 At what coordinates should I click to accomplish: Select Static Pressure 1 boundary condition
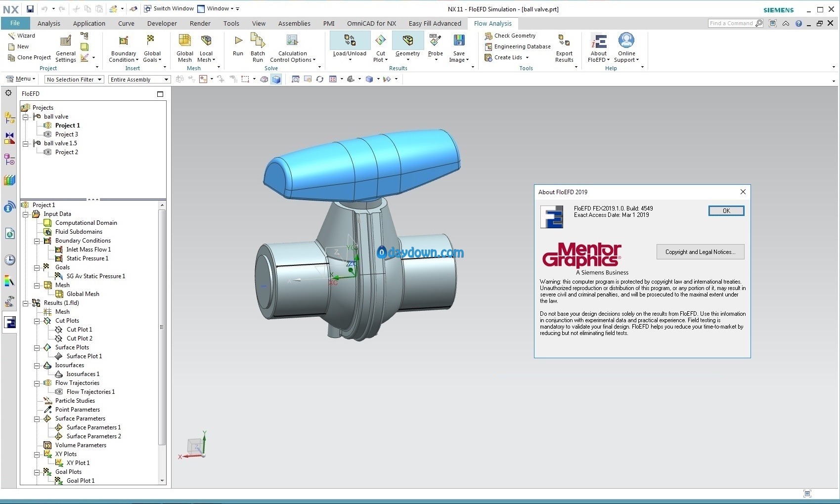[x=88, y=258]
